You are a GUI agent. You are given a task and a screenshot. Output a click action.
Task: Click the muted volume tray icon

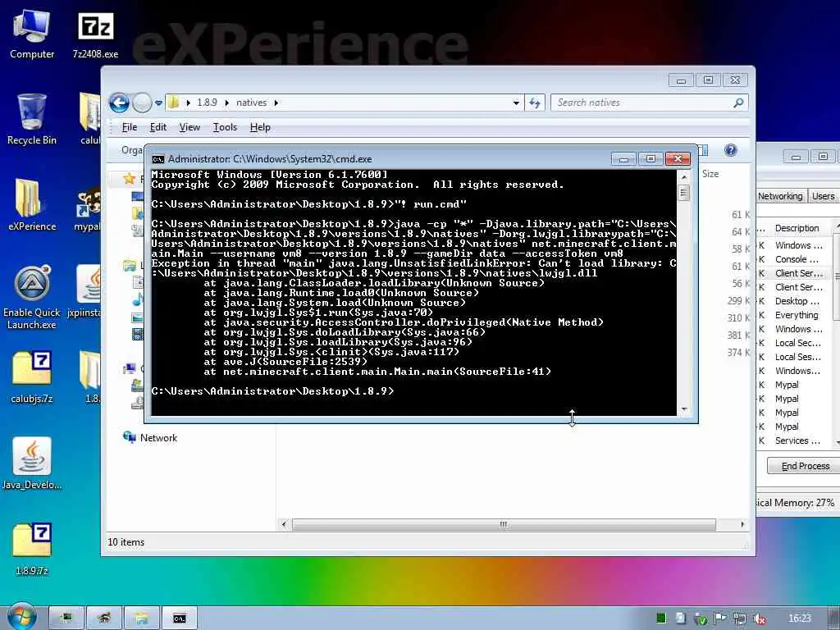pyautogui.click(x=759, y=619)
